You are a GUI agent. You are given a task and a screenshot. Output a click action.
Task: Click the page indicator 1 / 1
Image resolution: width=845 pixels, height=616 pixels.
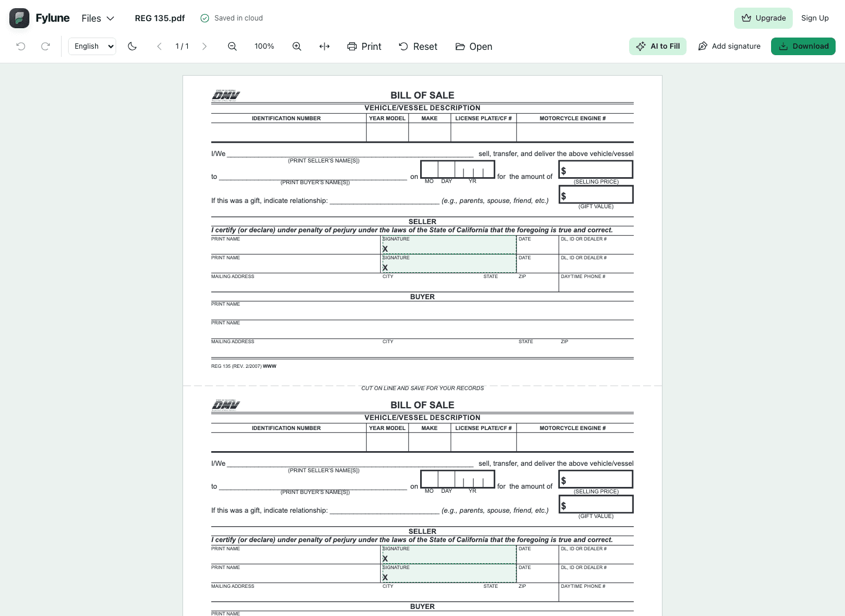click(x=182, y=46)
